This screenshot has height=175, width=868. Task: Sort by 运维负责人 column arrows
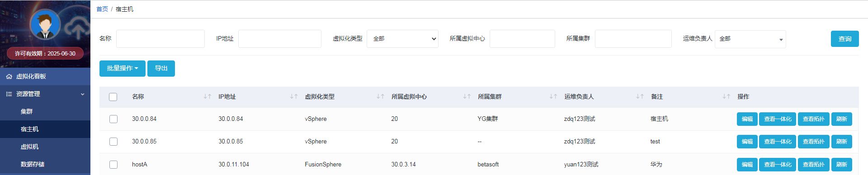(640, 97)
